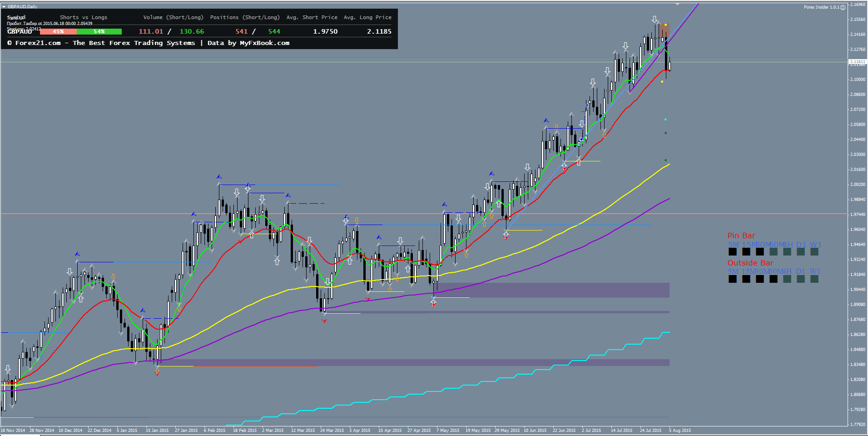Click the Outside Bar D1 indicator square

tap(801, 279)
